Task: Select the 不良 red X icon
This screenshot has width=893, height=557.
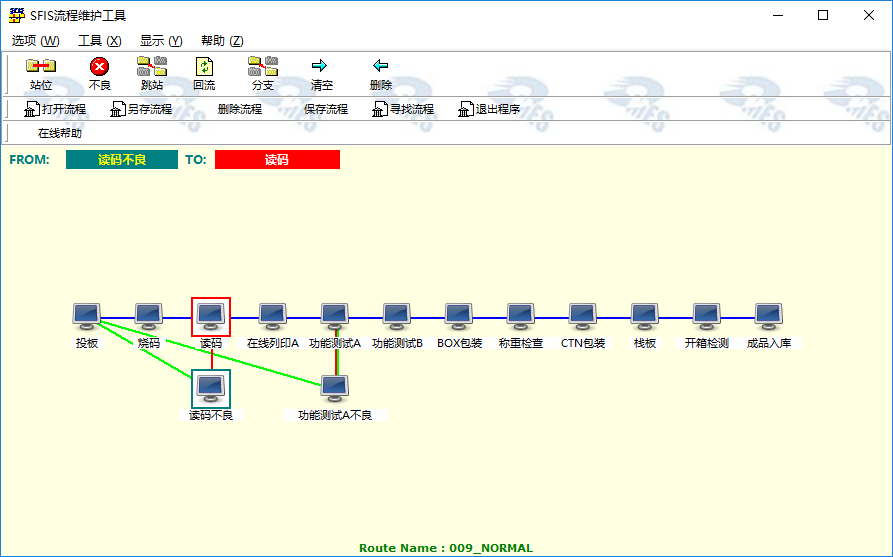Action: (99, 67)
